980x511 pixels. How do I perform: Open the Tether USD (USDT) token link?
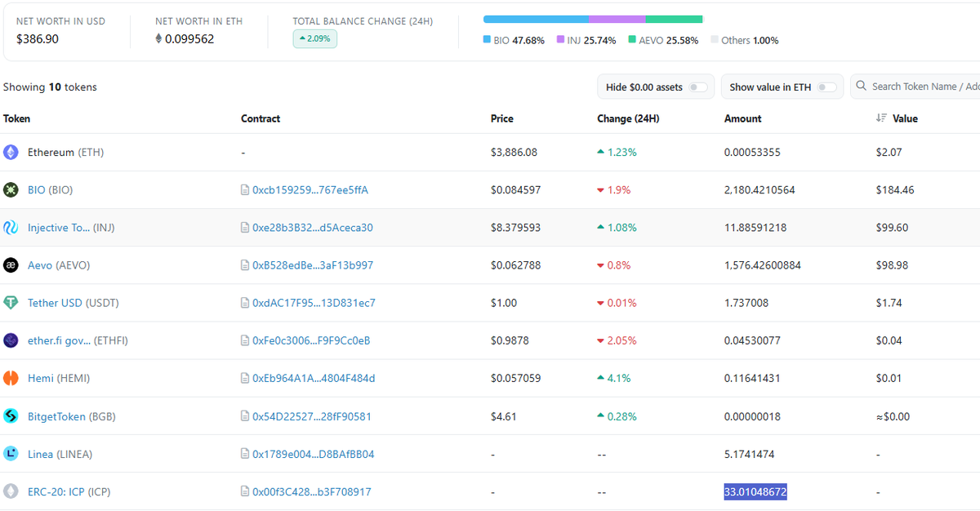pos(73,303)
